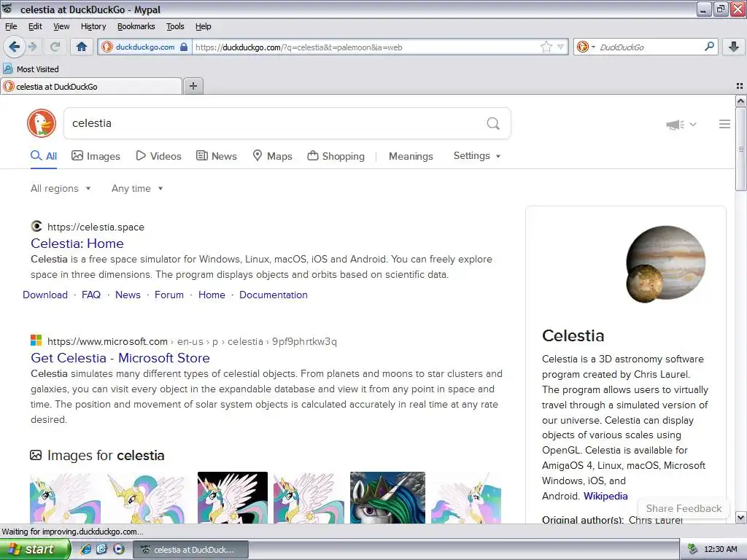Reload the page with the refresh icon
747x560 pixels.
coord(55,47)
